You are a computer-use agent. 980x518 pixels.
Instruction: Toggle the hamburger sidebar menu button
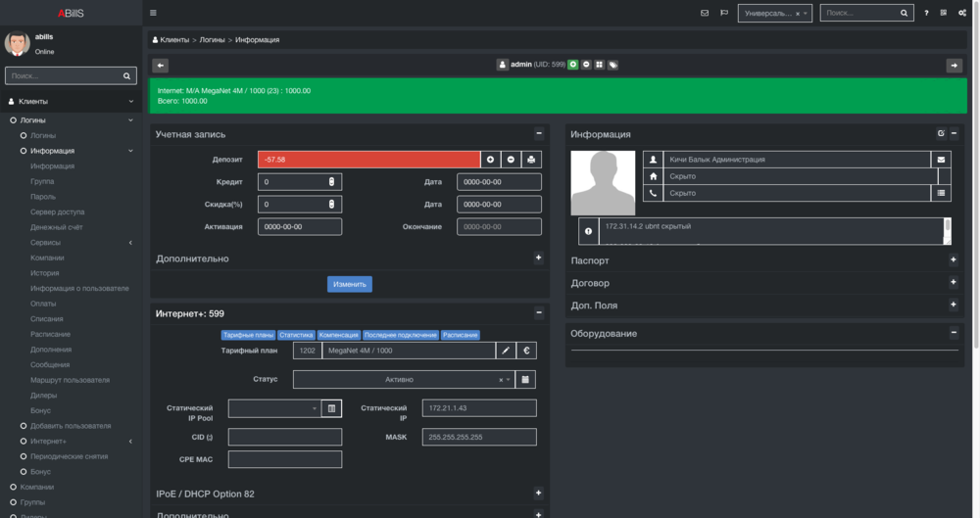point(153,13)
